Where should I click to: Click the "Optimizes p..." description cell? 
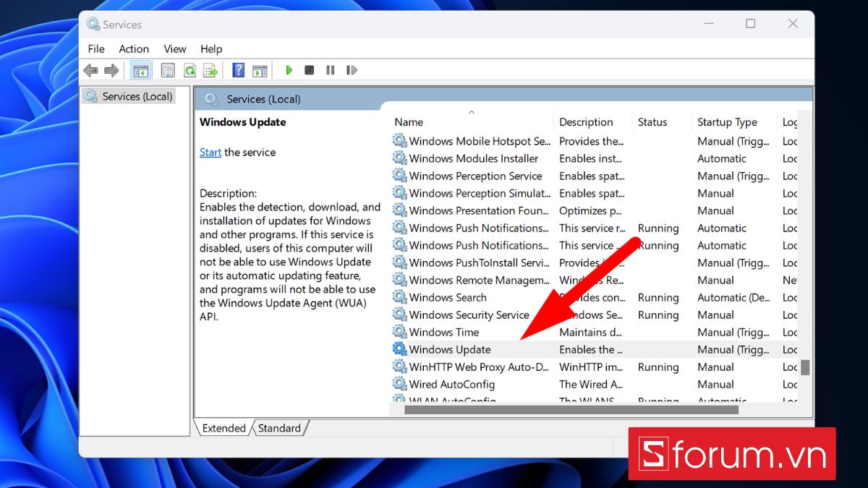pyautogui.click(x=590, y=210)
